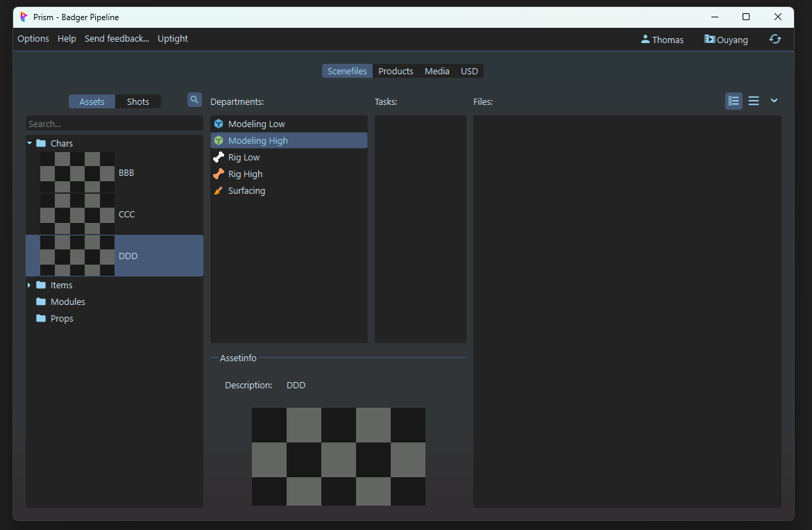Click Send feedback... in menu bar
The width and height of the screenshot is (812, 530).
[117, 39]
